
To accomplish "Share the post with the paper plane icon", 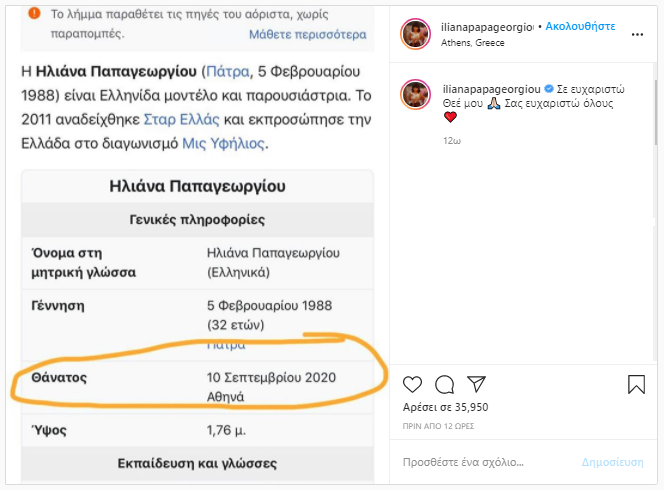I will click(x=476, y=384).
